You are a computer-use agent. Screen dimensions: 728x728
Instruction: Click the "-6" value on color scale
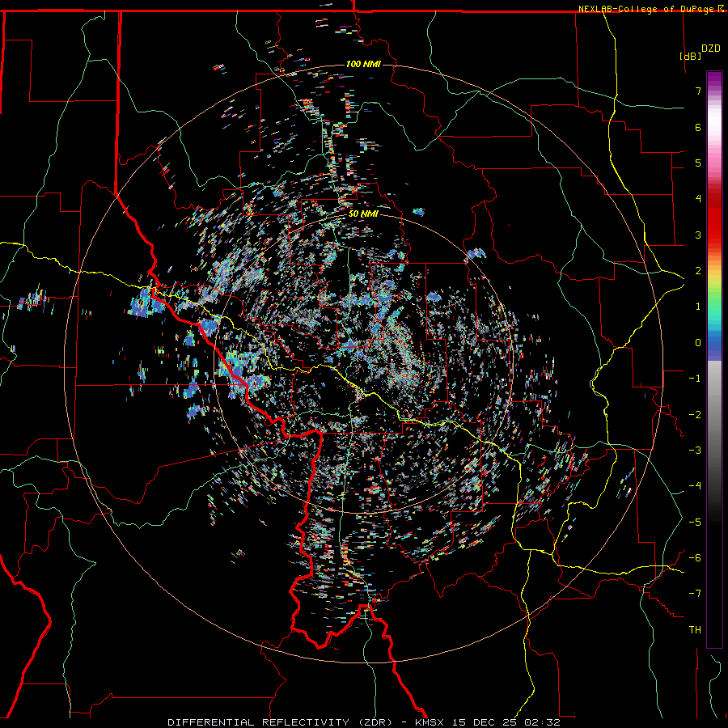[x=695, y=558]
